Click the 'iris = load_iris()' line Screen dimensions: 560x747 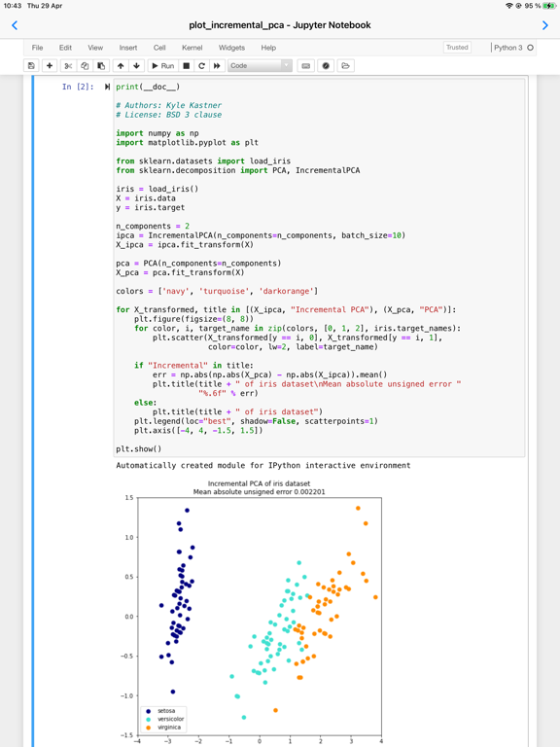157,189
